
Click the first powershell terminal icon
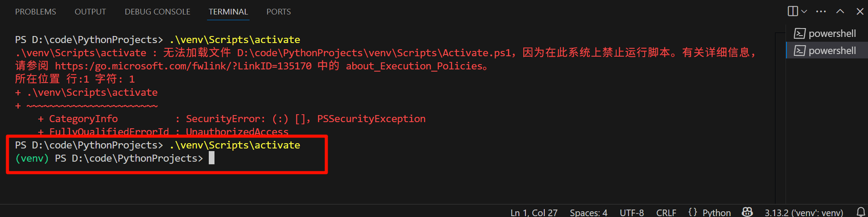point(800,33)
